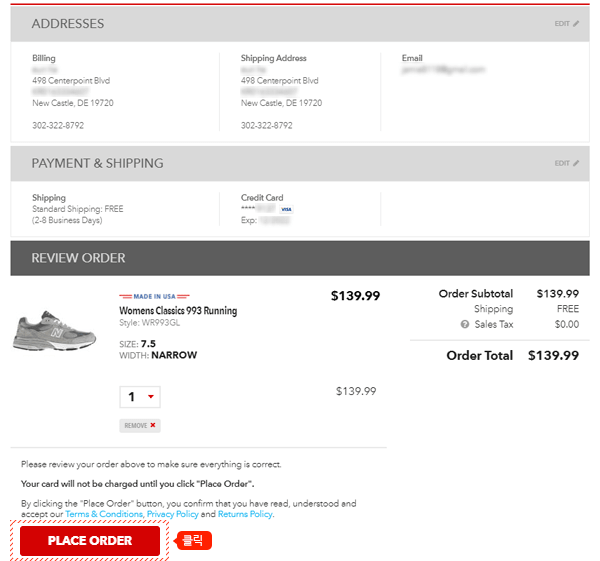Select the Payment & Shipping section header

[97, 163]
